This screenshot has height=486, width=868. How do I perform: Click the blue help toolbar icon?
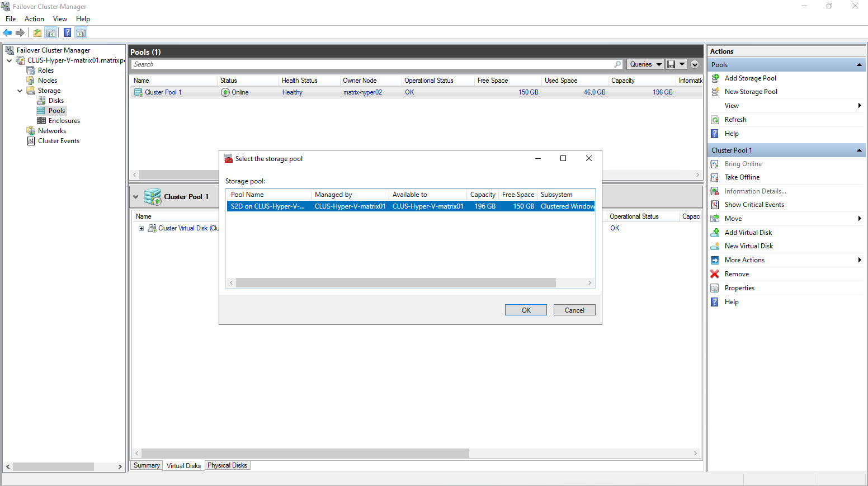click(67, 32)
